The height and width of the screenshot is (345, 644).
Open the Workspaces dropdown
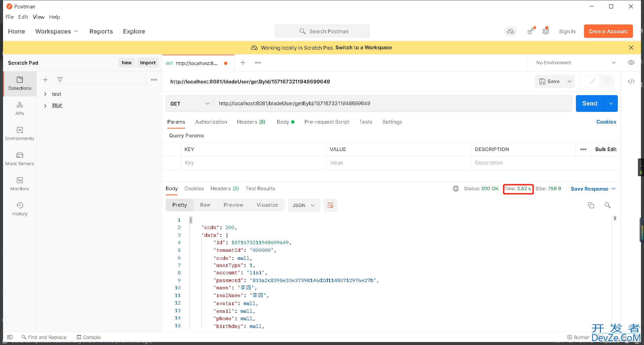tap(57, 31)
